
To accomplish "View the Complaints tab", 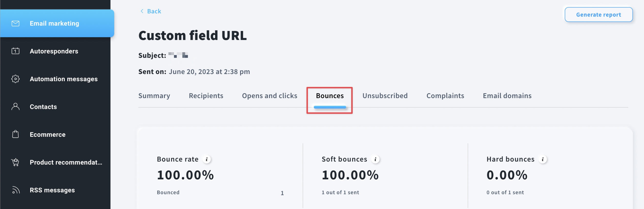I will pos(445,96).
